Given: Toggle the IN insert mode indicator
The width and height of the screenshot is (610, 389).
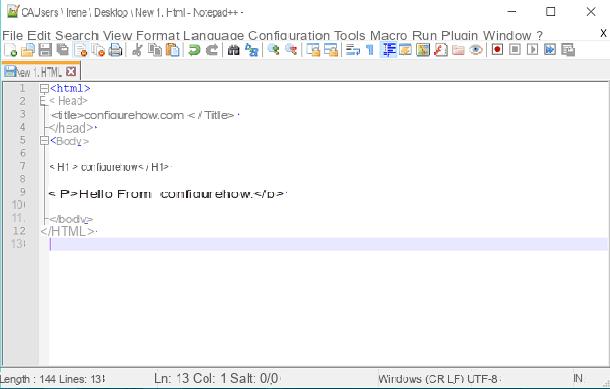Looking at the screenshot, I should pyautogui.click(x=578, y=378).
